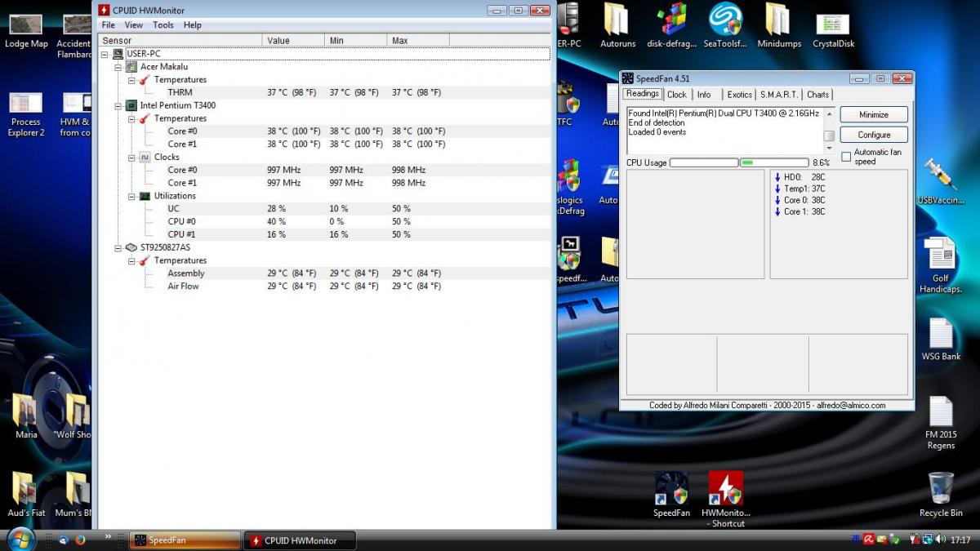
Task: Collapse the Intel Pentium T3400 node
Action: click(118, 105)
